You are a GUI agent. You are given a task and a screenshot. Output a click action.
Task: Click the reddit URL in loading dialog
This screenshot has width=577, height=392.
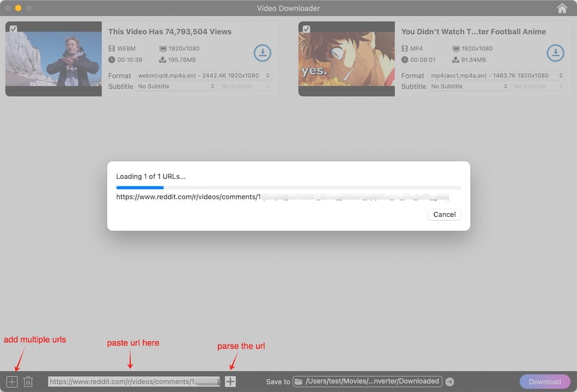pos(283,197)
